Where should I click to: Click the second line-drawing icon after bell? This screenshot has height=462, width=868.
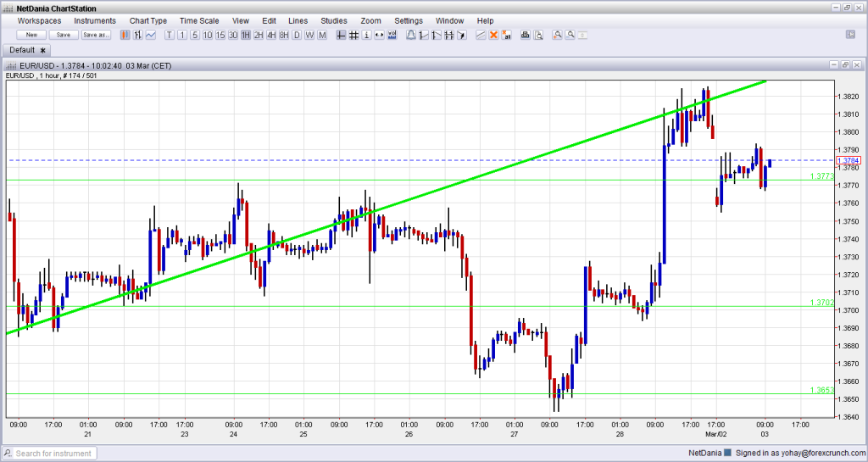(x=437, y=35)
